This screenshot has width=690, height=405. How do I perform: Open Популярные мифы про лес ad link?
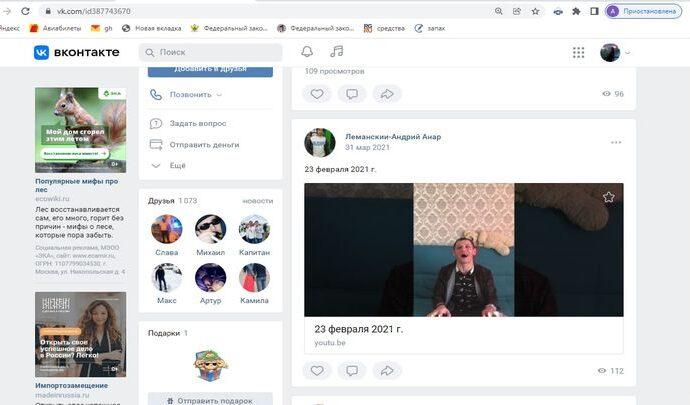pyautogui.click(x=77, y=185)
